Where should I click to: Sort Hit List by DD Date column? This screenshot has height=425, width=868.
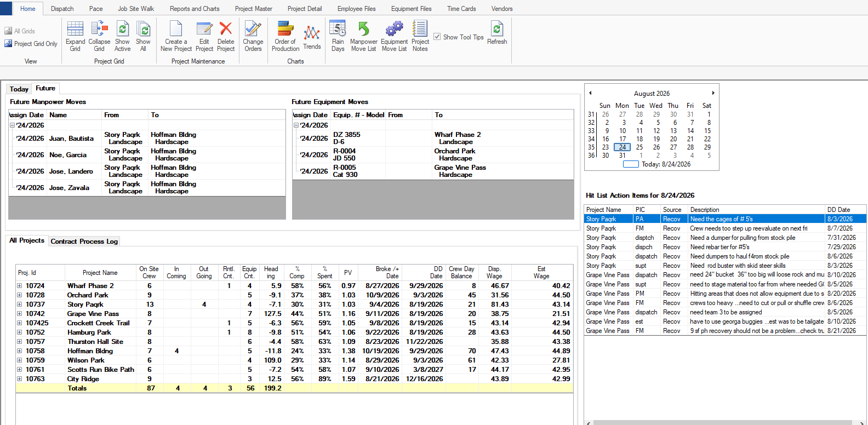coord(846,210)
